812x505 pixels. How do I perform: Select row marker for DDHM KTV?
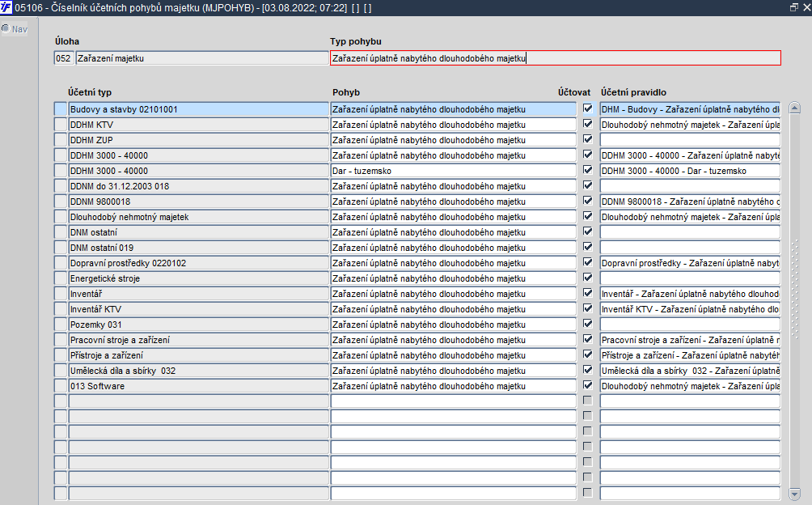tap(61, 125)
